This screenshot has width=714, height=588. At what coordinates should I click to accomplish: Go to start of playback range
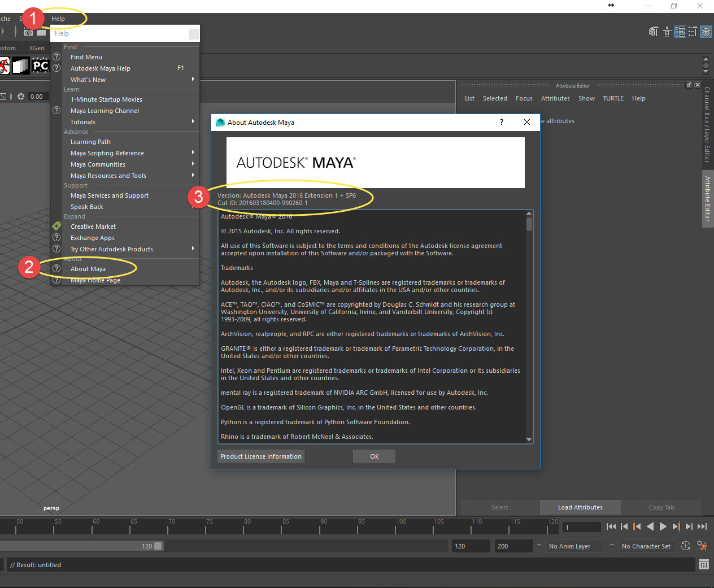coord(611,526)
